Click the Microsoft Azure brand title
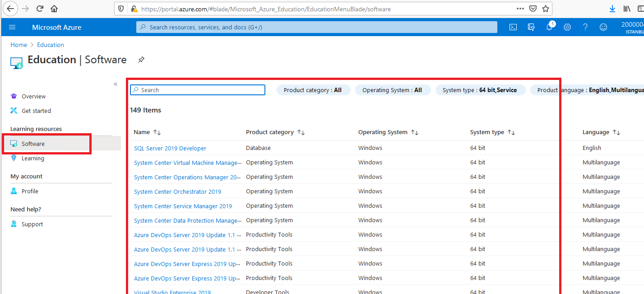The height and width of the screenshot is (294, 644). click(57, 27)
